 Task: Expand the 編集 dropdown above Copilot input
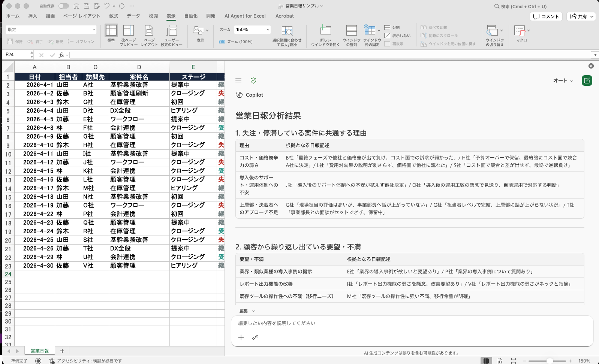[247, 311]
